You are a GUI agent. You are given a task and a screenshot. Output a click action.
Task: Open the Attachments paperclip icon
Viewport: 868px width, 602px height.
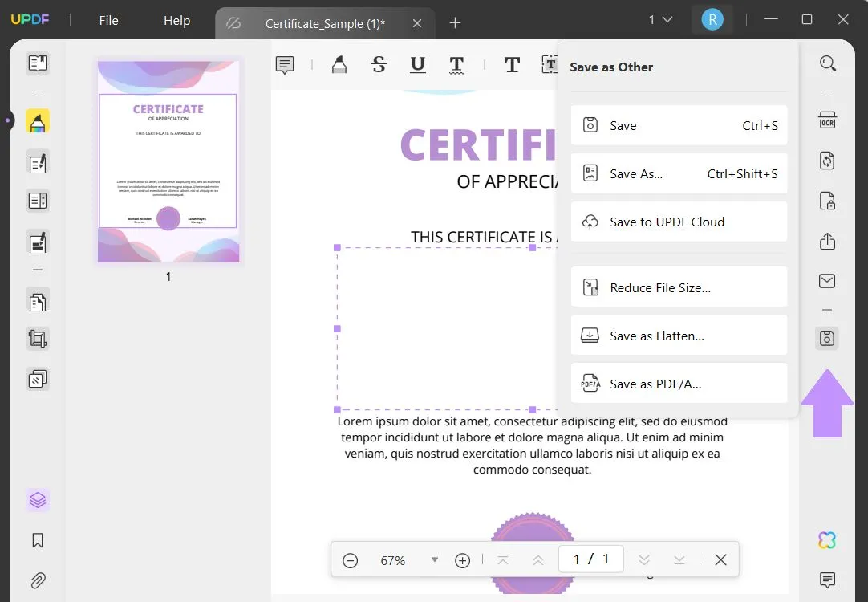(38, 580)
